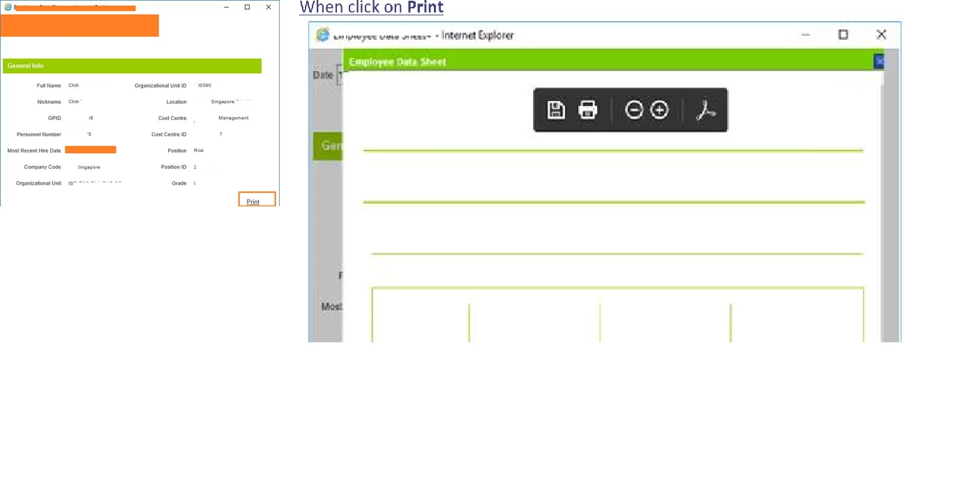The image size is (980, 488).
Task: Minimize the Employee Data Sheet Internet Explorer window
Action: pos(806,34)
